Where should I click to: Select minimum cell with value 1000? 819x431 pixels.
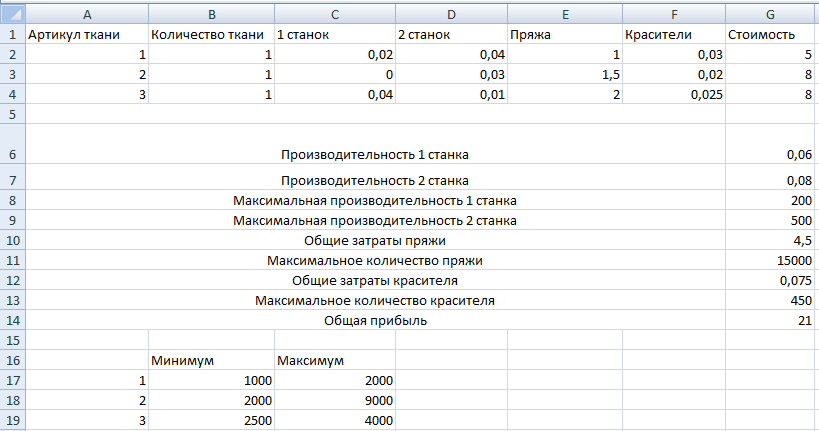point(212,380)
